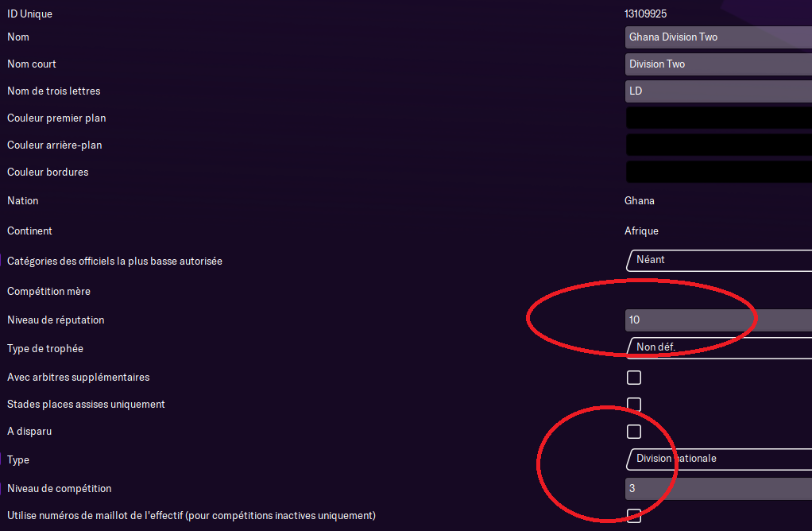The width and height of the screenshot is (812, 531).
Task: Click the "Niveau de réputation" label
Action: 56,320
